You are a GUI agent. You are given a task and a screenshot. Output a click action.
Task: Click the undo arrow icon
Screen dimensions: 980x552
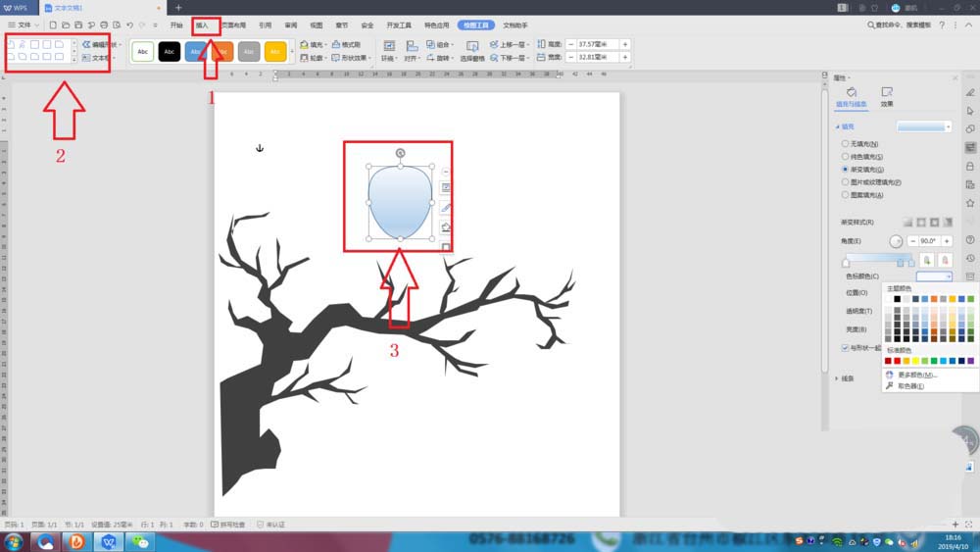click(129, 25)
